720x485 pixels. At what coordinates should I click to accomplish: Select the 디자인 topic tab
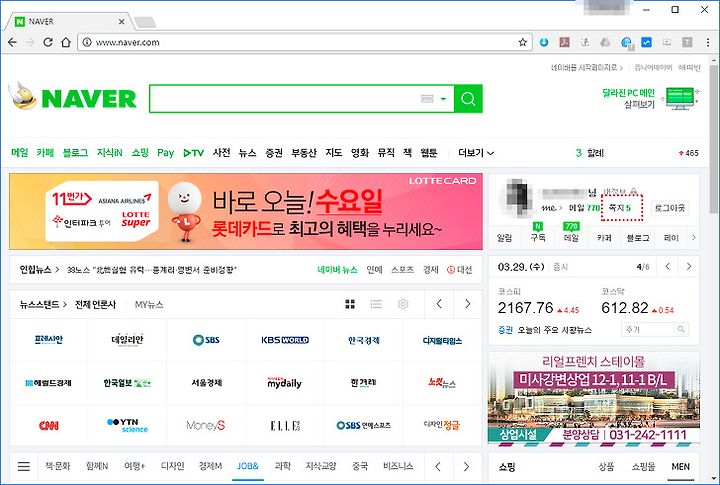coord(173,466)
